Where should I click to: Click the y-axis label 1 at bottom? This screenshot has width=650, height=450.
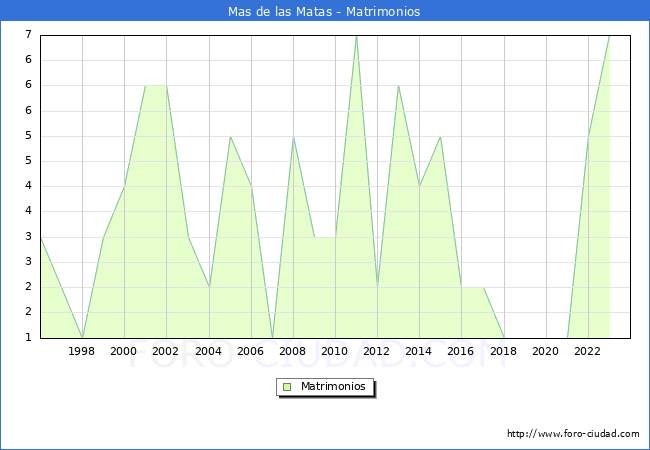pyautogui.click(x=28, y=337)
